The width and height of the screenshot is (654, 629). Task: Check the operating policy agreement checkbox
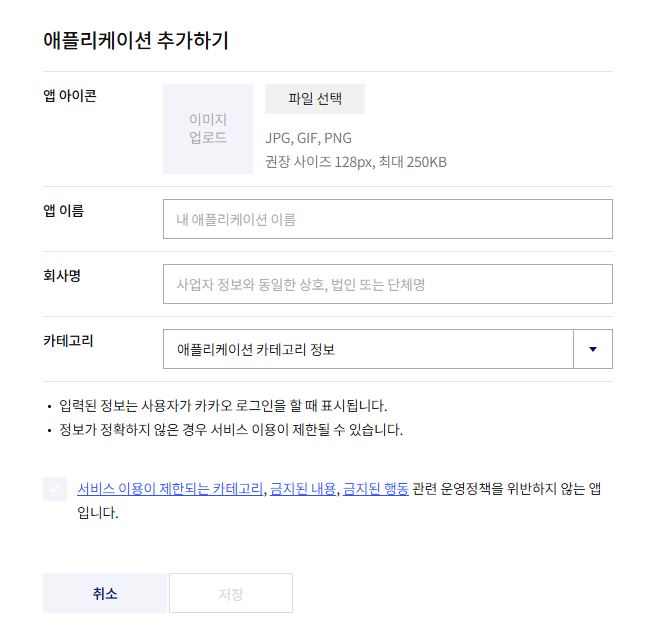[55, 489]
